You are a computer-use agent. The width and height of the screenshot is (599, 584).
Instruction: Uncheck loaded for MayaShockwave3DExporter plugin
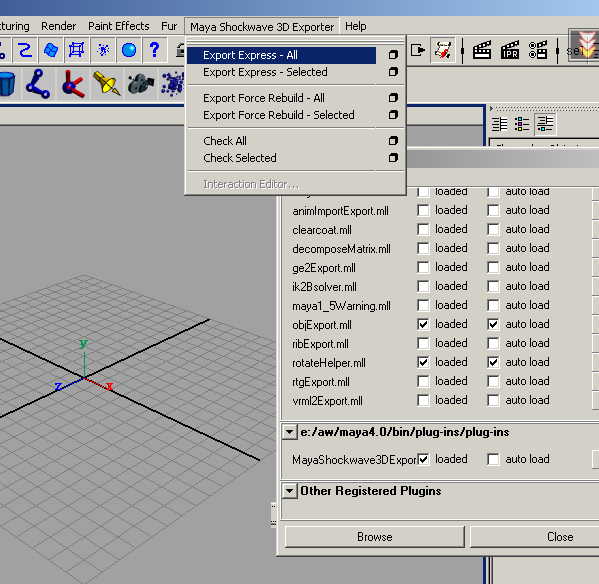pos(423,459)
